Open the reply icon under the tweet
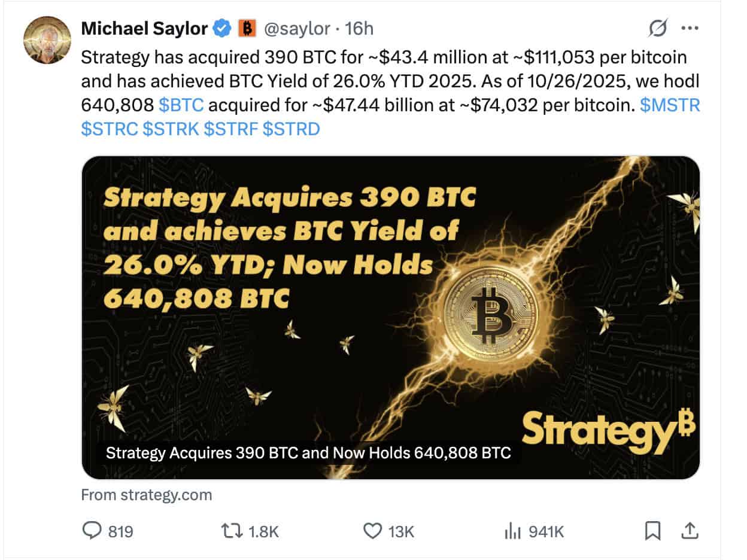This screenshot has width=747, height=560. pyautogui.click(x=93, y=530)
